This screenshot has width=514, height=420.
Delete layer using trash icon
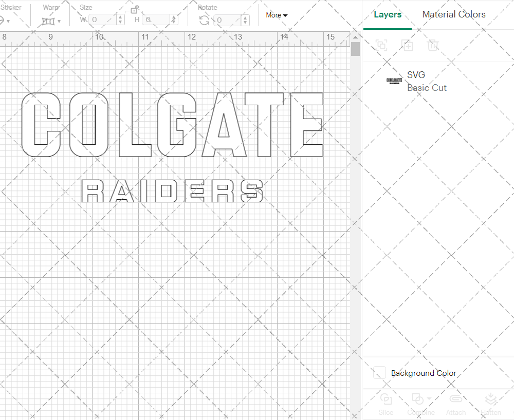[433, 45]
